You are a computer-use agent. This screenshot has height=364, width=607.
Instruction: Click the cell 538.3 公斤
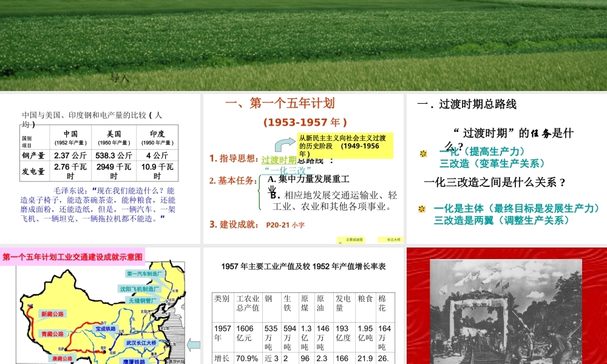pos(114,155)
